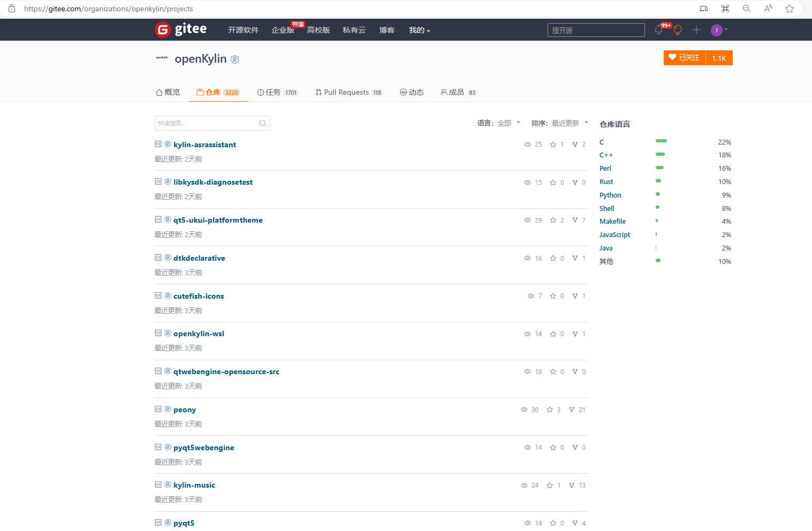
Task: Click the fork icon for kylin-music
Action: pyautogui.click(x=572, y=486)
